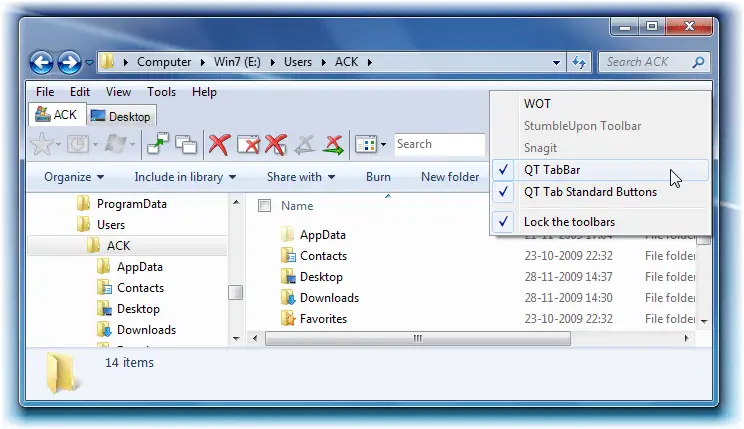Click the horizontal scrollbar thumb in file list

pos(418,338)
